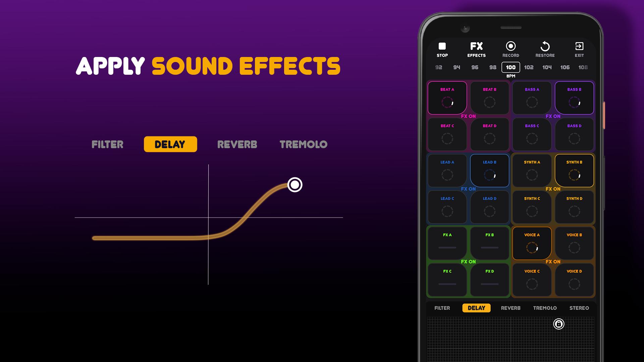Viewport: 644px width, 362px height.
Task: Click the FX EFFECTS panel icon
Action: pyautogui.click(x=476, y=49)
